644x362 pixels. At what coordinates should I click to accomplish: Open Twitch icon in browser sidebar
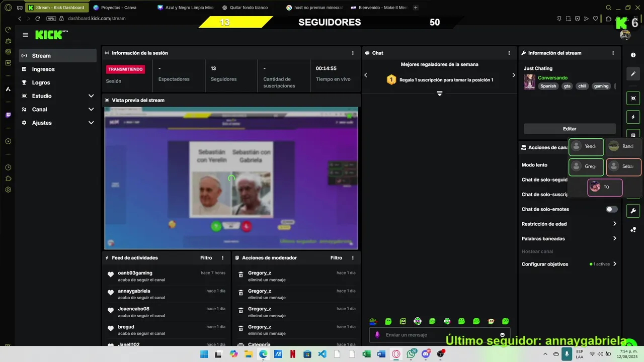tap(8, 115)
